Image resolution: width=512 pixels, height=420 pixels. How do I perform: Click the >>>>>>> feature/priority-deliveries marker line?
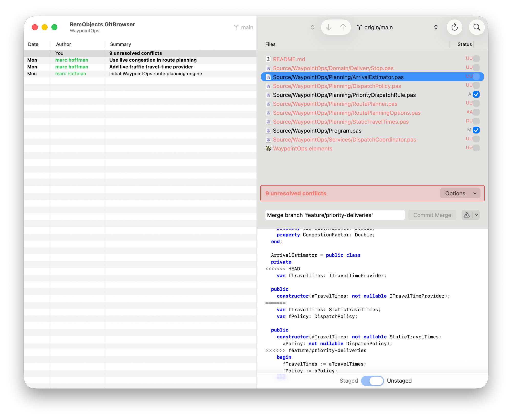316,350
